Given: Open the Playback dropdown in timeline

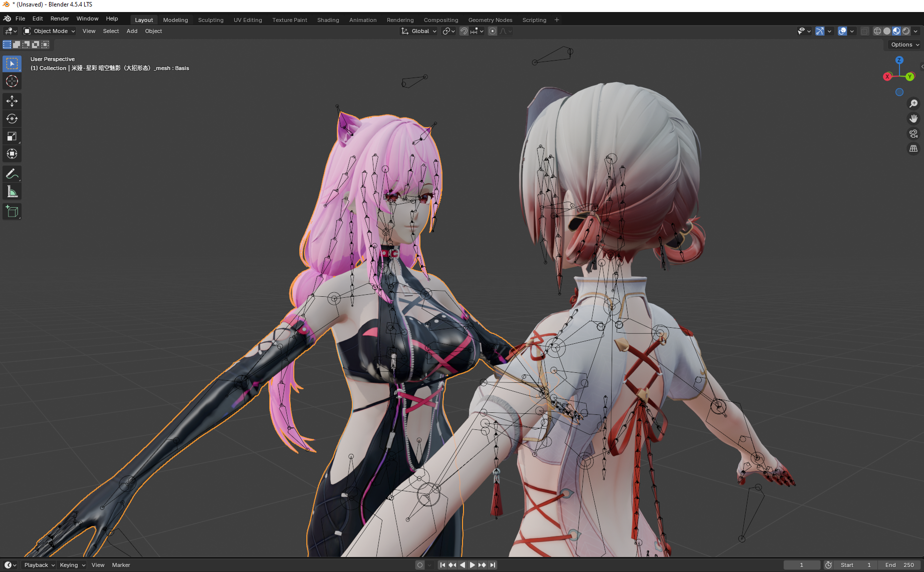Looking at the screenshot, I should coord(39,565).
